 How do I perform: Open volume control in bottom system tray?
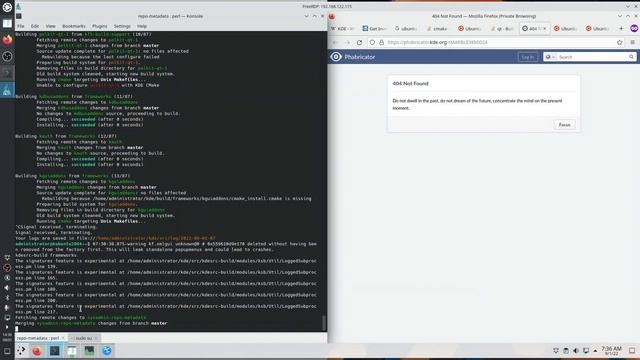pos(576,351)
